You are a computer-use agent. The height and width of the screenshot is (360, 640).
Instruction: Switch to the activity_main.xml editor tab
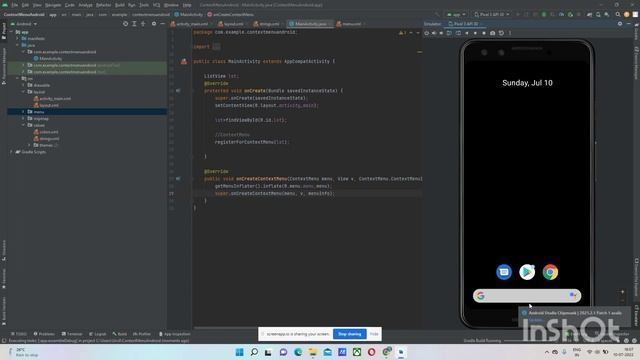(x=190, y=24)
